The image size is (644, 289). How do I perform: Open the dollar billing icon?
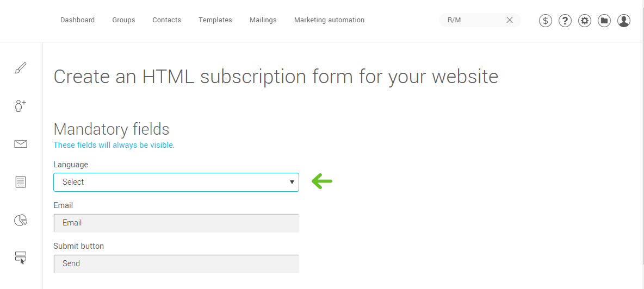click(546, 21)
